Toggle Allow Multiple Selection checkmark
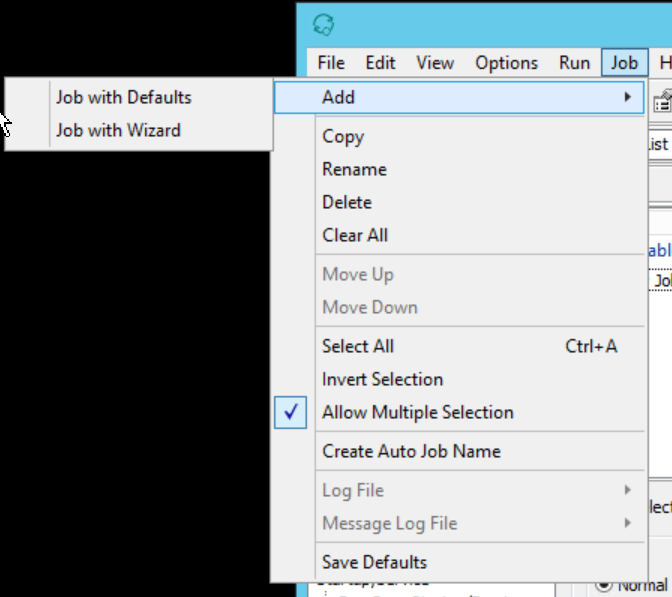This screenshot has width=672, height=597. click(x=290, y=413)
